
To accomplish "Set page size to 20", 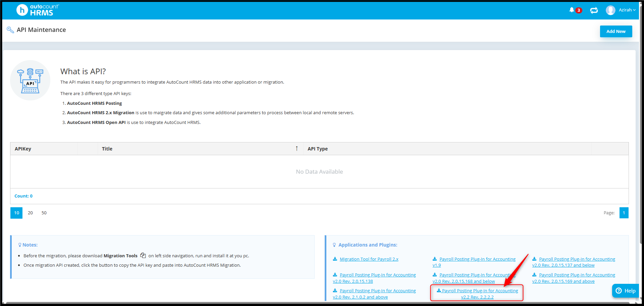I will [30, 213].
